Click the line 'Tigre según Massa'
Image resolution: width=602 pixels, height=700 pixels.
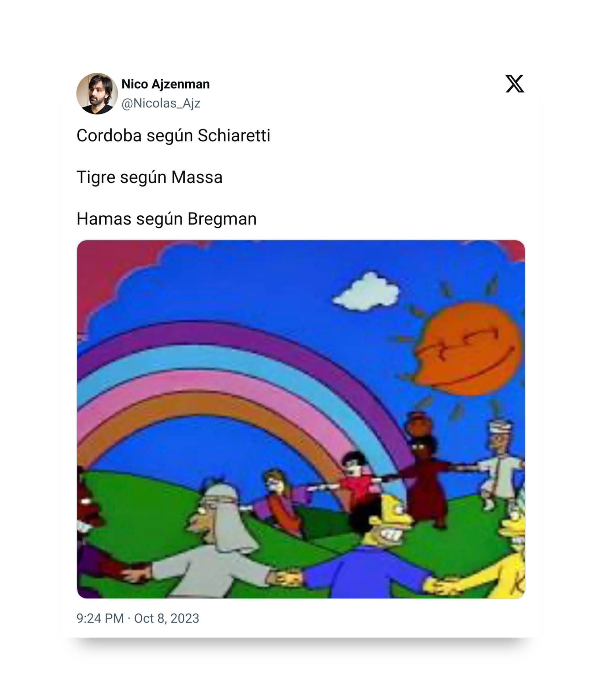coord(150,177)
